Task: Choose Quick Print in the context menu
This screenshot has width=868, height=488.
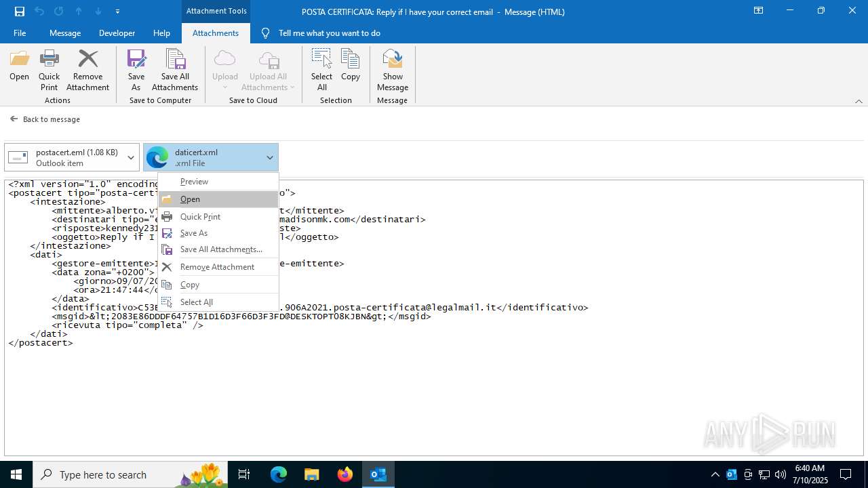Action: pos(218,216)
